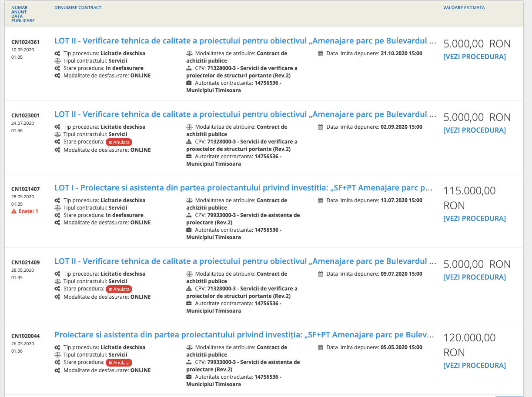Open the contract title link of notice CN1020044

point(244,335)
